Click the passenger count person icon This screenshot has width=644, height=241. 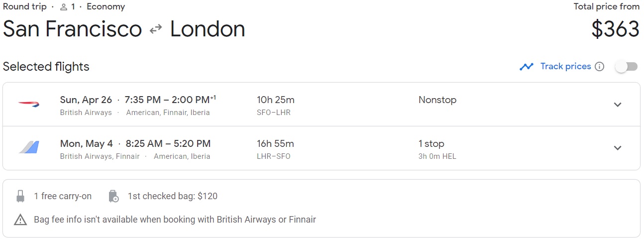click(x=63, y=7)
